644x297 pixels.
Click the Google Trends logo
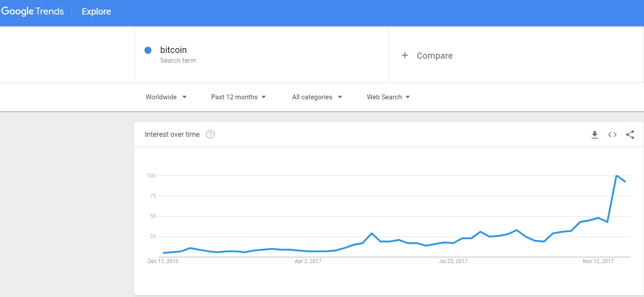tap(33, 11)
